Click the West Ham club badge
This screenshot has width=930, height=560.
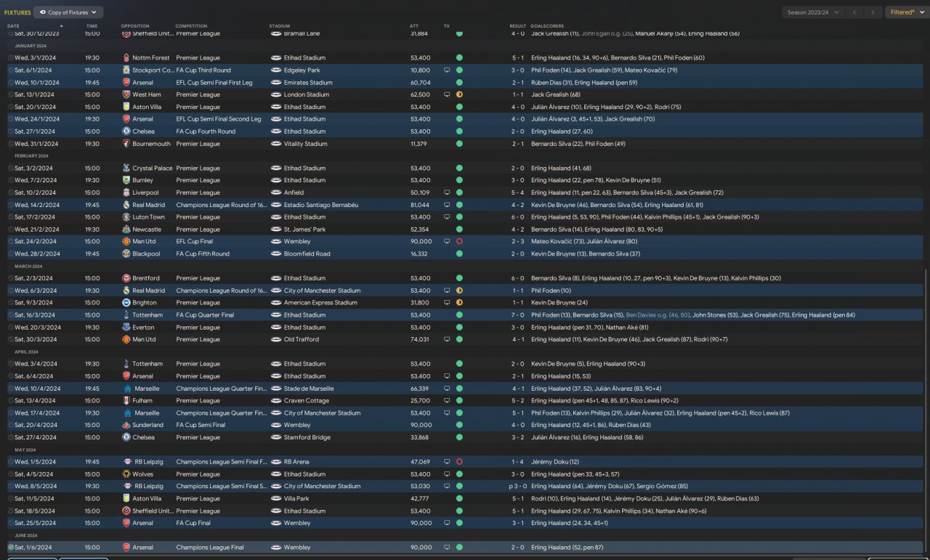(126, 94)
